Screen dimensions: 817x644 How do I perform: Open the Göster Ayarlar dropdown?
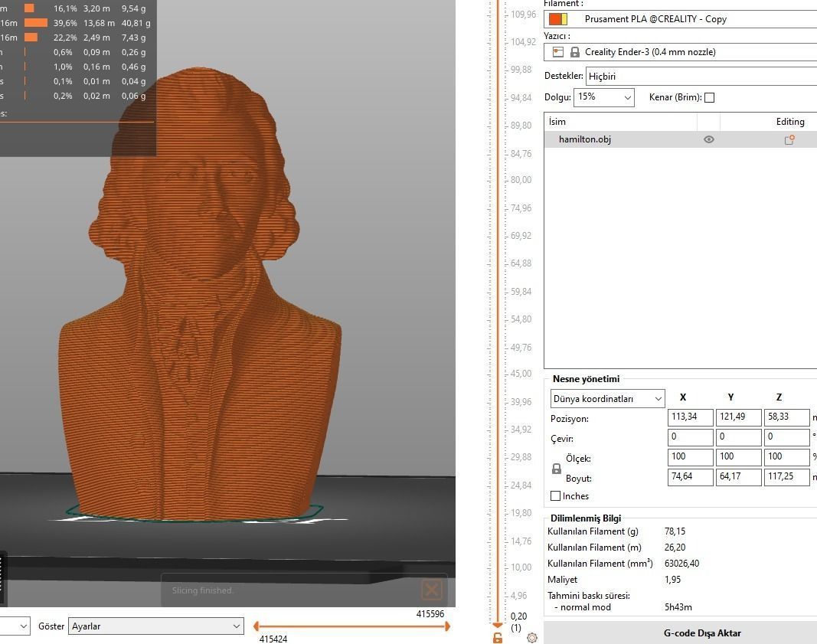click(x=155, y=626)
